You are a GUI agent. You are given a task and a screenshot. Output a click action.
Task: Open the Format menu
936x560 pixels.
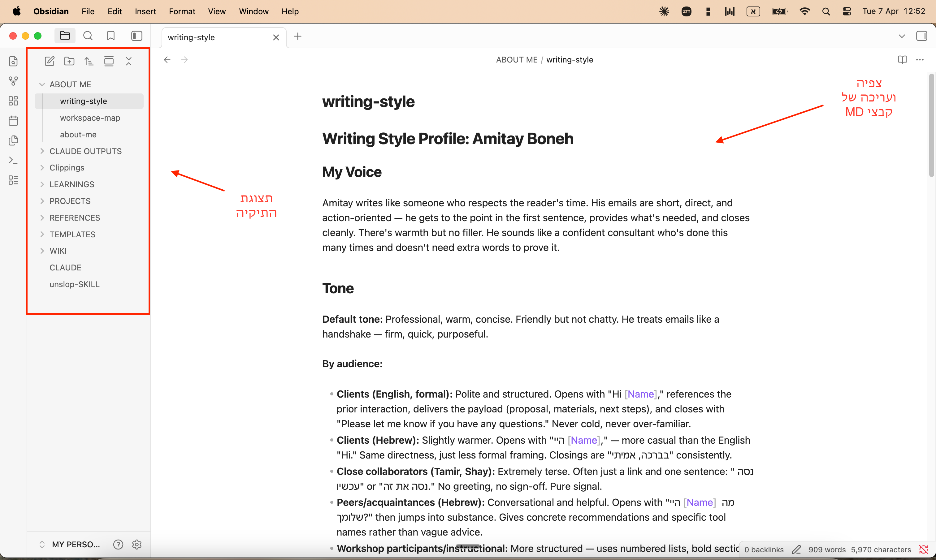(x=182, y=11)
